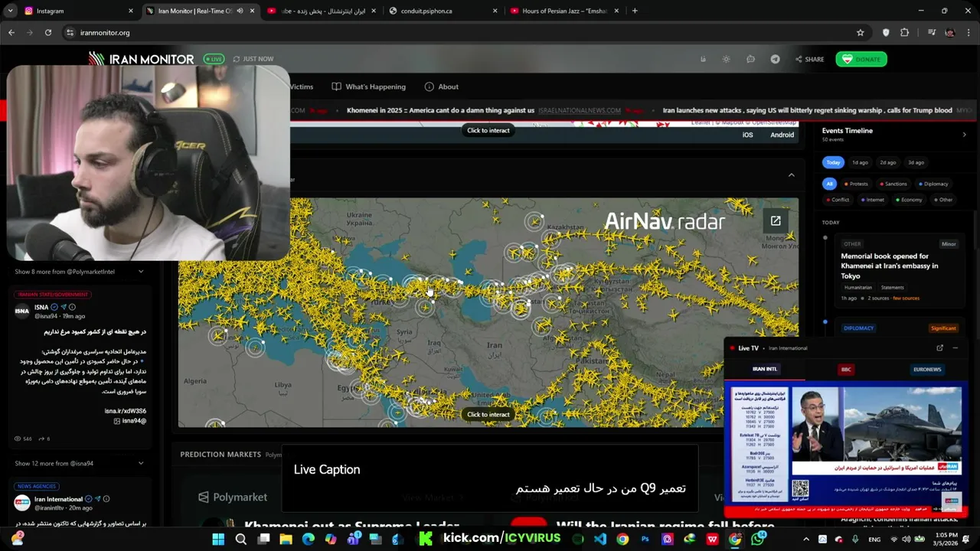Viewport: 980px width, 551px height.
Task: Click the SHARE button
Action: 809,59
